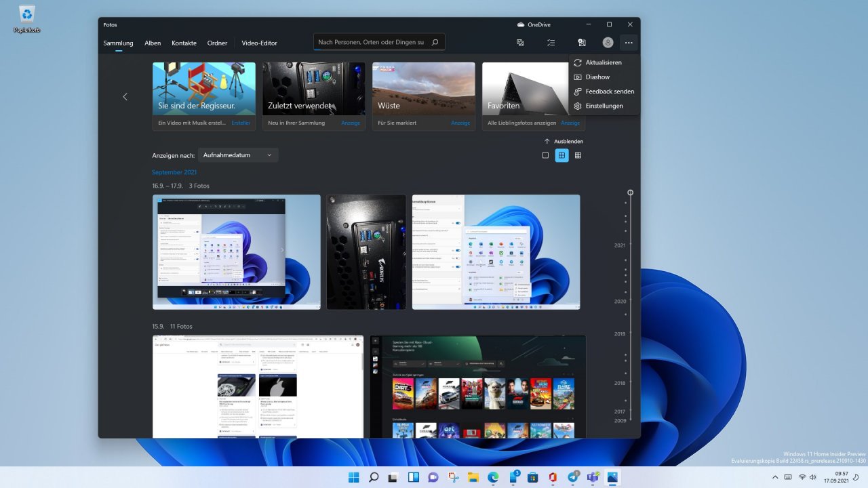Jump to 2019 on the timeline

tap(620, 333)
